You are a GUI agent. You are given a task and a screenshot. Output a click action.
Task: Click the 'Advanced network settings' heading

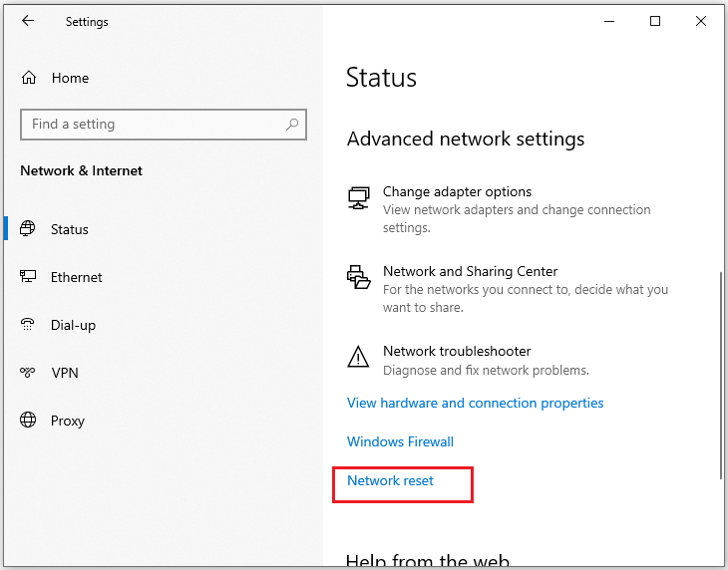pos(466,140)
